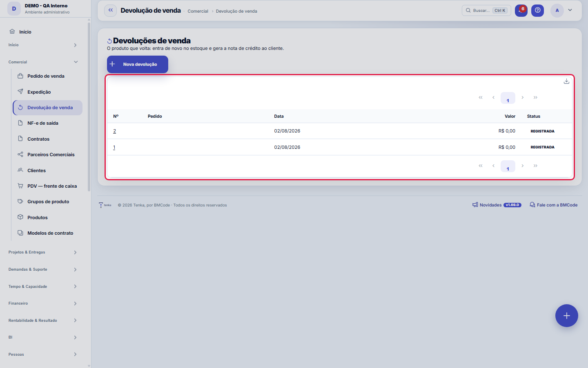Screen dimensions: 588x368
Task: Click the floating plus action button
Action: [x=567, y=316]
